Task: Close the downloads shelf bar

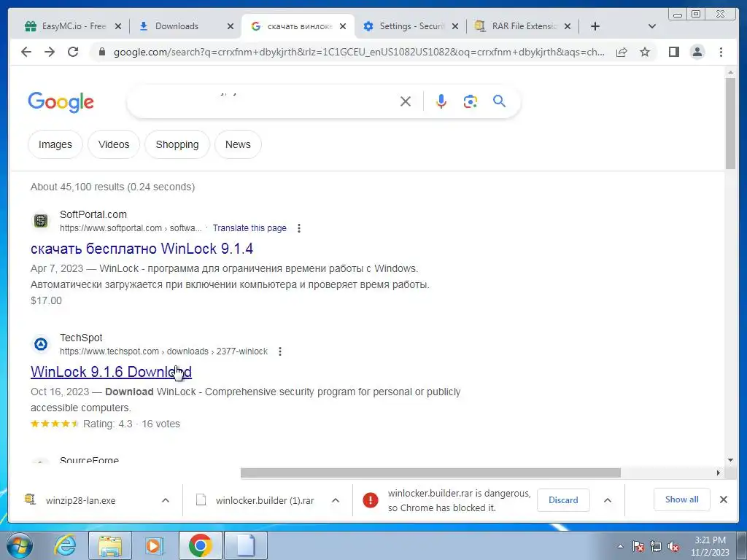Action: 723,499
